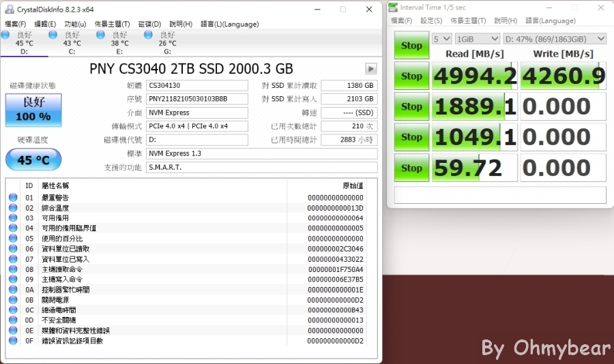The image size is (614, 364).
Task: Click the 屬性名稱 column header
Action: click(x=55, y=185)
